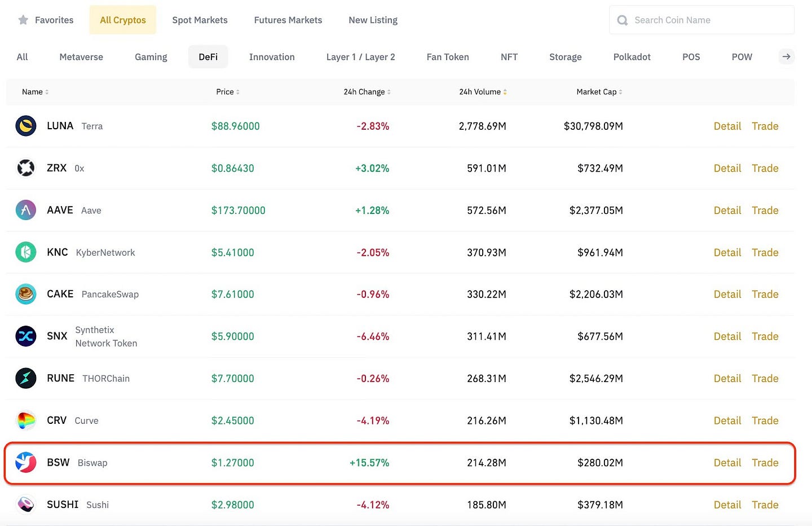
Task: Filter by NFT category
Action: pos(509,57)
